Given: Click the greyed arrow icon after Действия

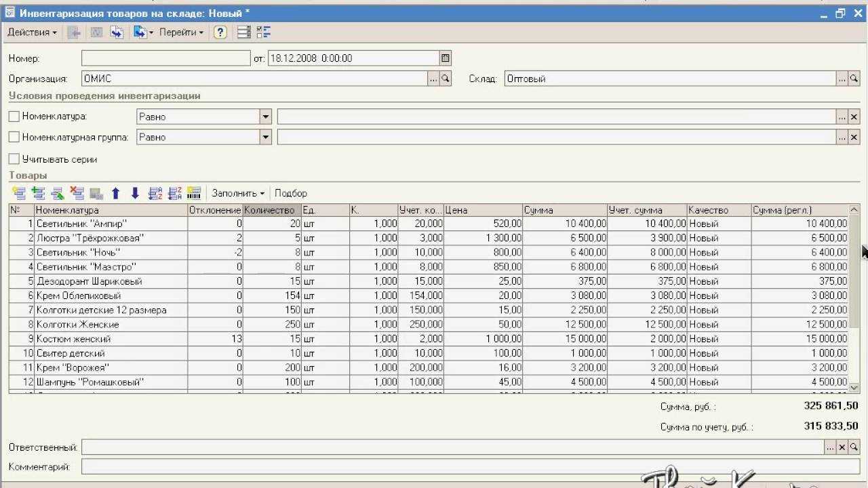Looking at the screenshot, I should click(74, 32).
